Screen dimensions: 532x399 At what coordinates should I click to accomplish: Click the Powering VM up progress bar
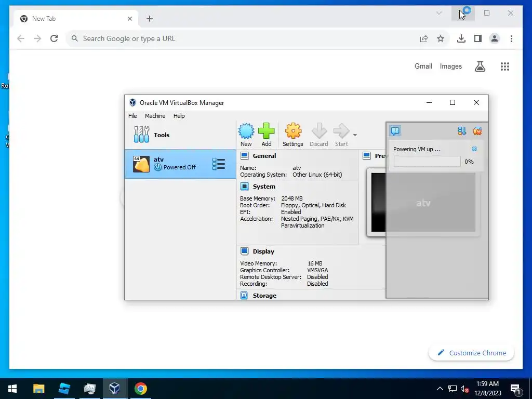coord(427,162)
